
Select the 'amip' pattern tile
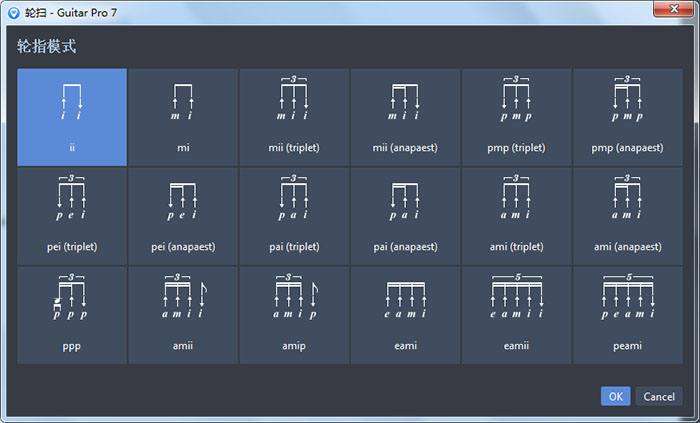[294, 314]
